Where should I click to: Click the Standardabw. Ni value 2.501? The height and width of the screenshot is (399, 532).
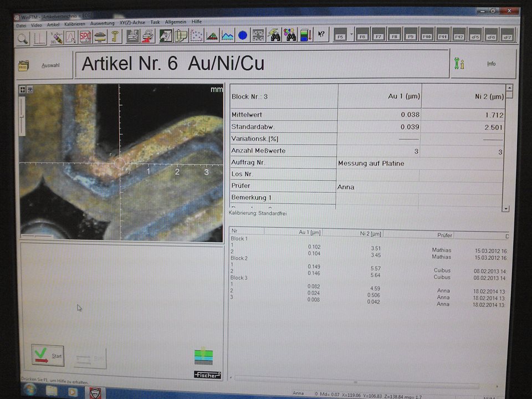pos(494,127)
